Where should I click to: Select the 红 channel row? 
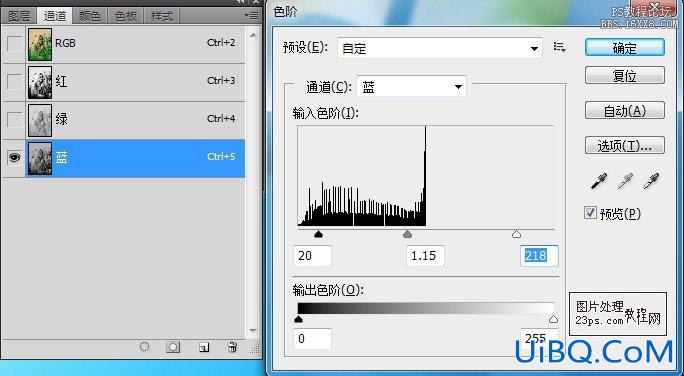tap(123, 82)
